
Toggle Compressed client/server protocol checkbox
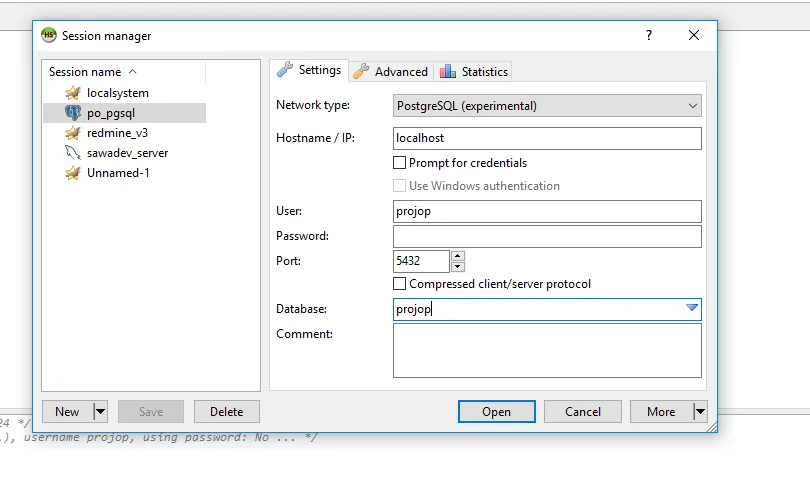point(399,284)
